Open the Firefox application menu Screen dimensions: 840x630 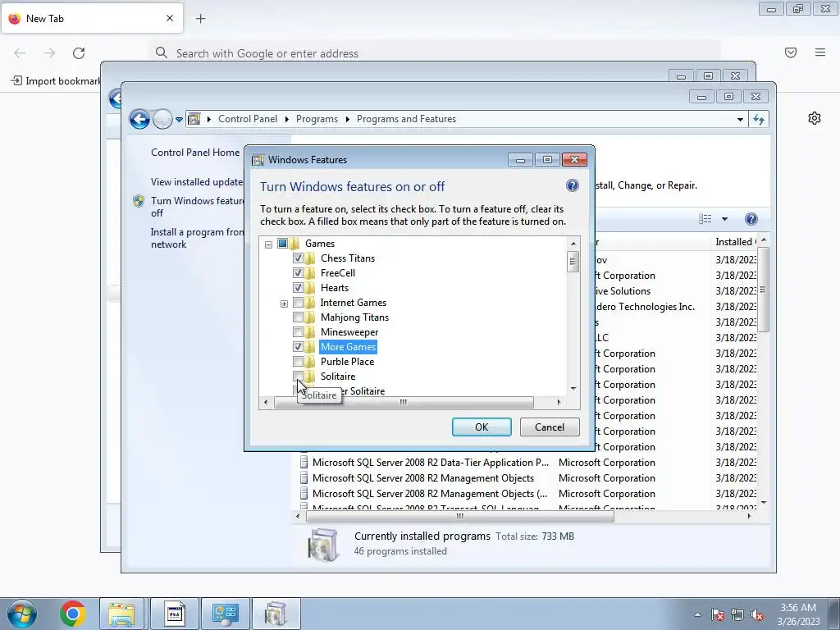[x=820, y=52]
